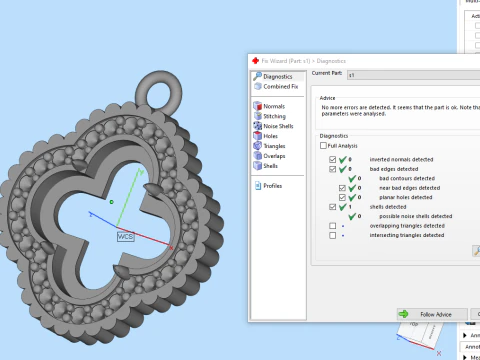This screenshot has height=360, width=480.
Task: Open the Combined Fix page
Action: click(x=278, y=86)
